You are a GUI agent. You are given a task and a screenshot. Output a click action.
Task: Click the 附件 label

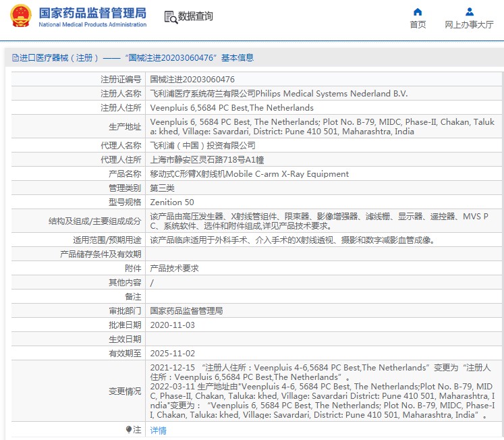(133, 269)
